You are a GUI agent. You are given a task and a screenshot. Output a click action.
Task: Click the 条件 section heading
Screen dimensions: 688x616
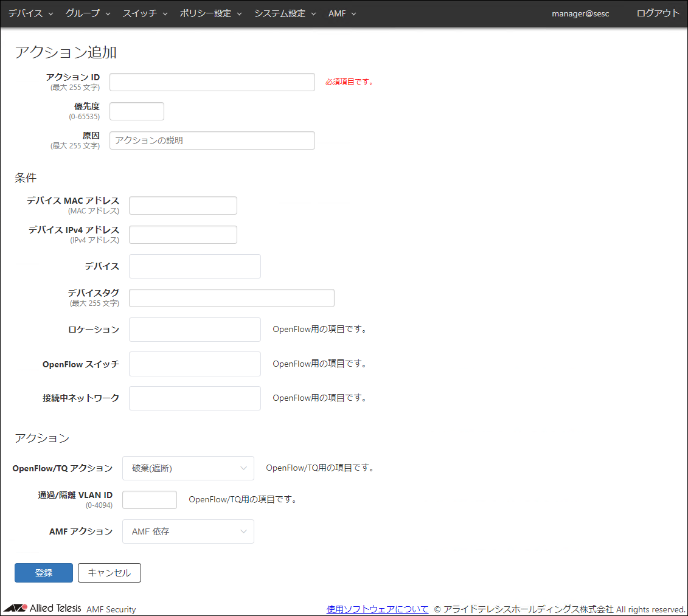pos(26,178)
